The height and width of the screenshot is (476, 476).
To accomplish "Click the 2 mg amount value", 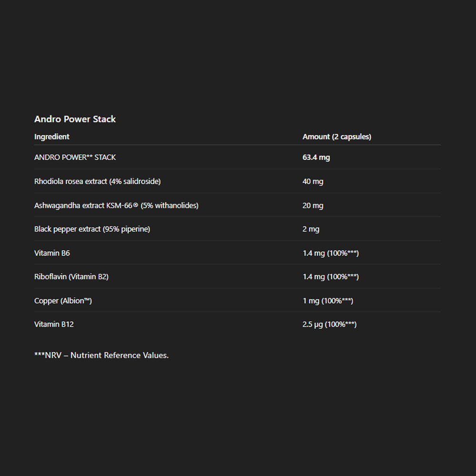I will (x=311, y=229).
